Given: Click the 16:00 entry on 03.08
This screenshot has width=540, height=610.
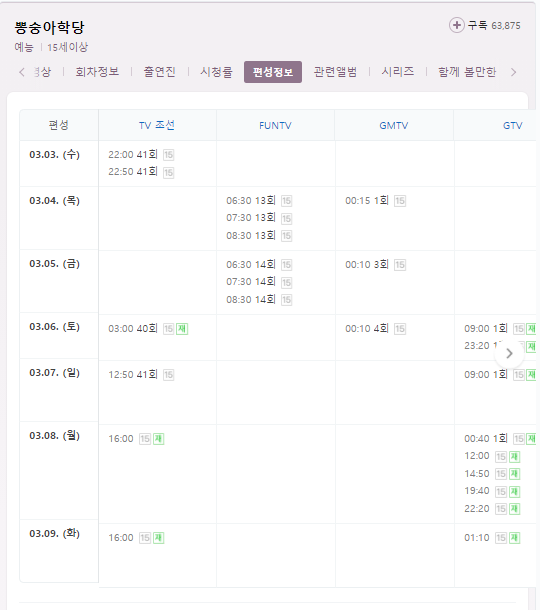Looking at the screenshot, I should [121, 438].
